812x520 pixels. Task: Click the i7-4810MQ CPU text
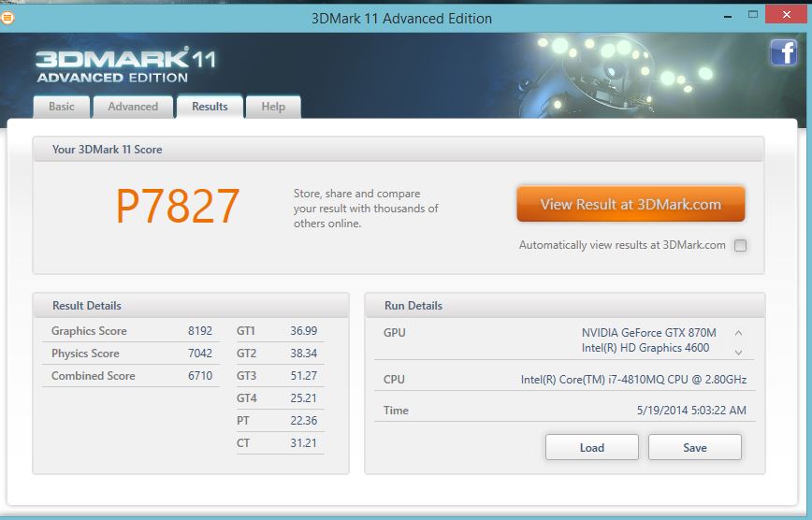(x=634, y=380)
